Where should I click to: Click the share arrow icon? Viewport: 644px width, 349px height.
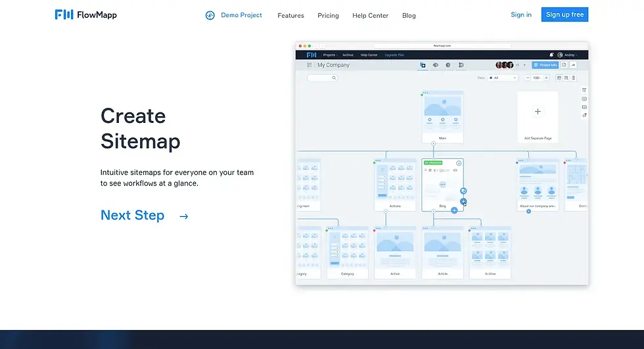point(573,65)
